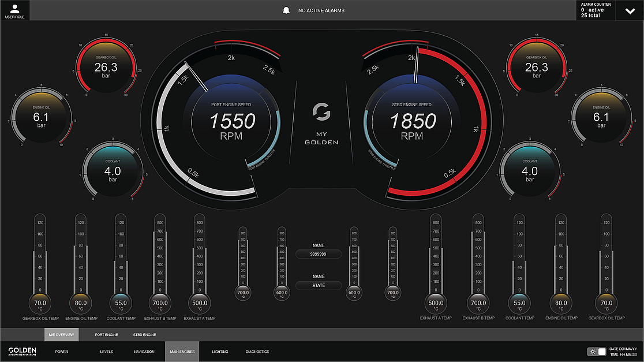Image resolution: width=644 pixels, height=362 pixels.
Task: Open the Power section
Action: tap(61, 352)
